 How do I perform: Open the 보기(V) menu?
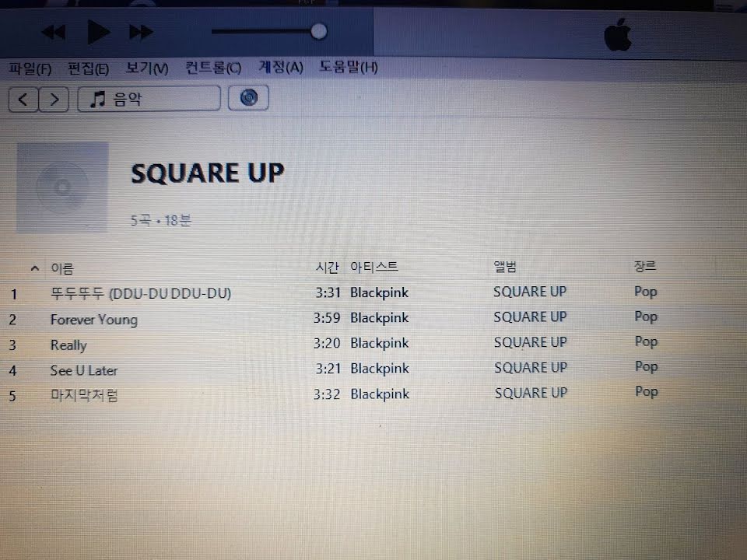pyautogui.click(x=147, y=68)
